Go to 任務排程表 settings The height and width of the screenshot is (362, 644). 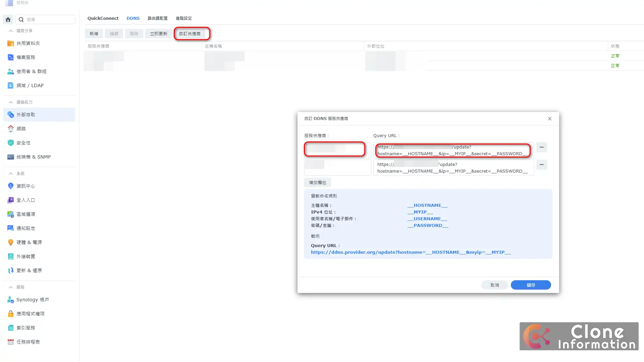(28, 342)
